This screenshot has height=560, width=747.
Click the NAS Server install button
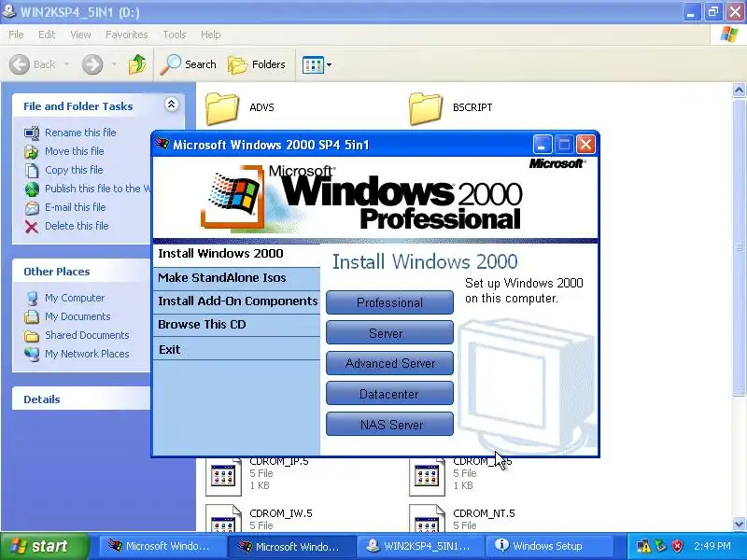[x=389, y=425]
